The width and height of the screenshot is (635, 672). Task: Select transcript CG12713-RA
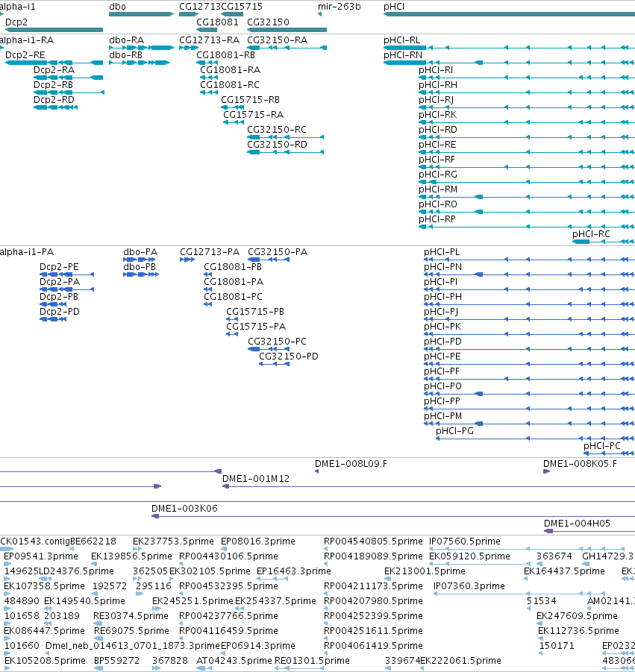[209, 40]
